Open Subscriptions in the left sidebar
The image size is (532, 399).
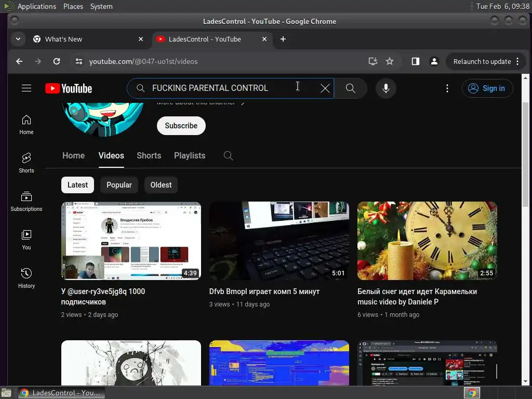pyautogui.click(x=26, y=202)
